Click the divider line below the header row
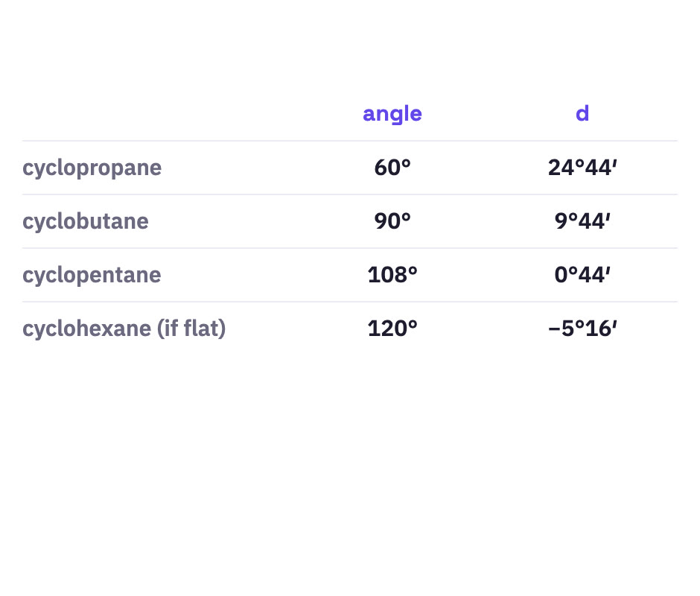Screen dimensions: 700x596 tap(350, 141)
